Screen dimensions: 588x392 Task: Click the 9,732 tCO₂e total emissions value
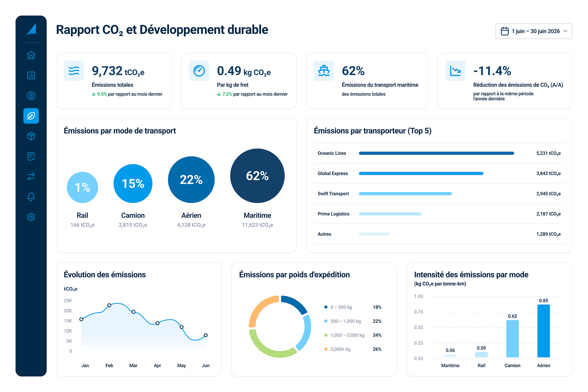(118, 71)
